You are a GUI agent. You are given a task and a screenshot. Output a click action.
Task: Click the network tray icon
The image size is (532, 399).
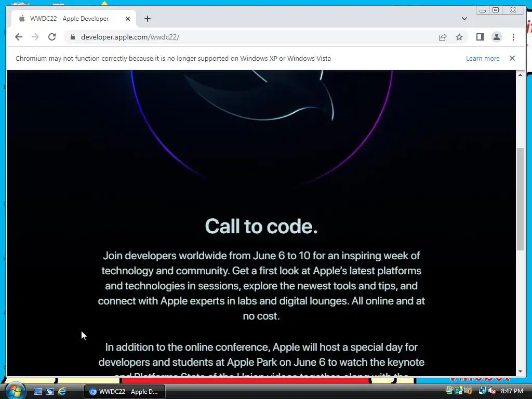[x=482, y=391]
